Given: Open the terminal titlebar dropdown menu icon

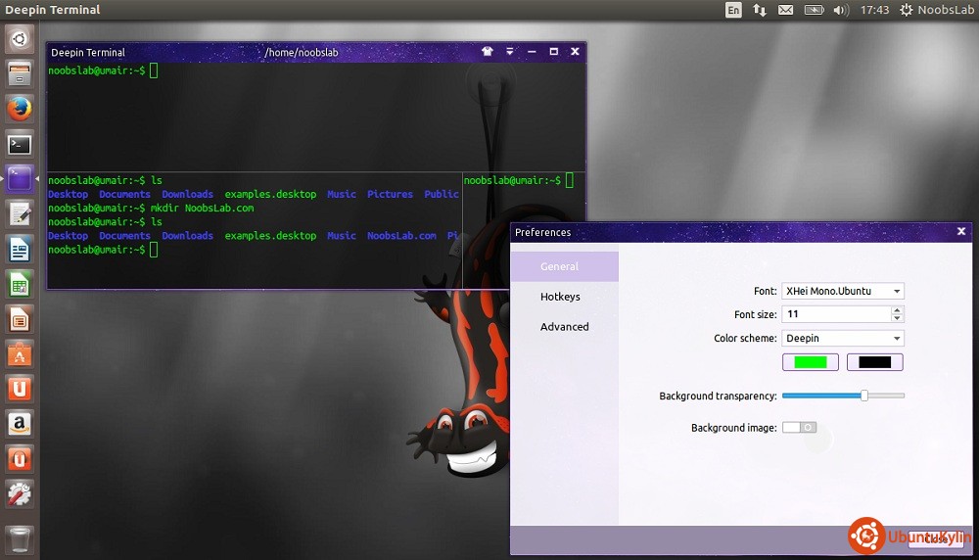Looking at the screenshot, I should 509,52.
